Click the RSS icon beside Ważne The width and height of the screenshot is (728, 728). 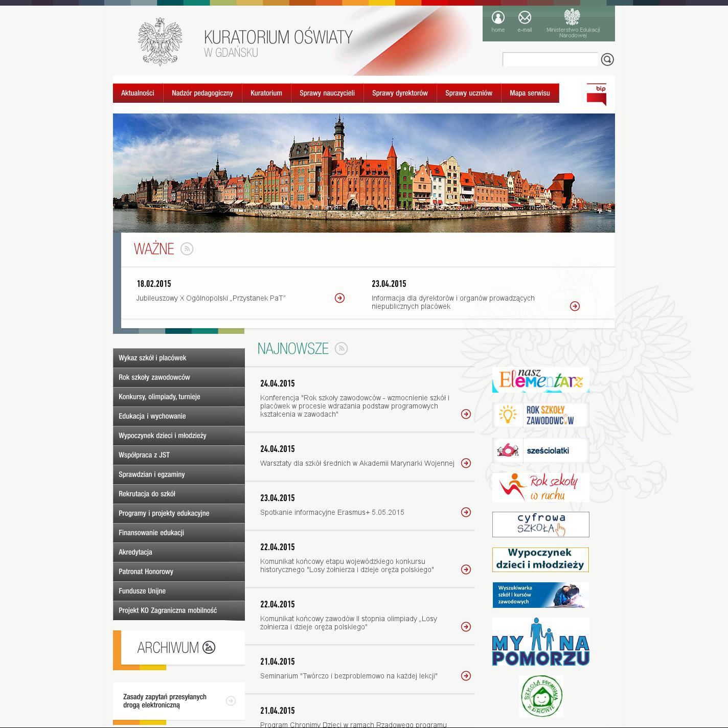point(187,249)
